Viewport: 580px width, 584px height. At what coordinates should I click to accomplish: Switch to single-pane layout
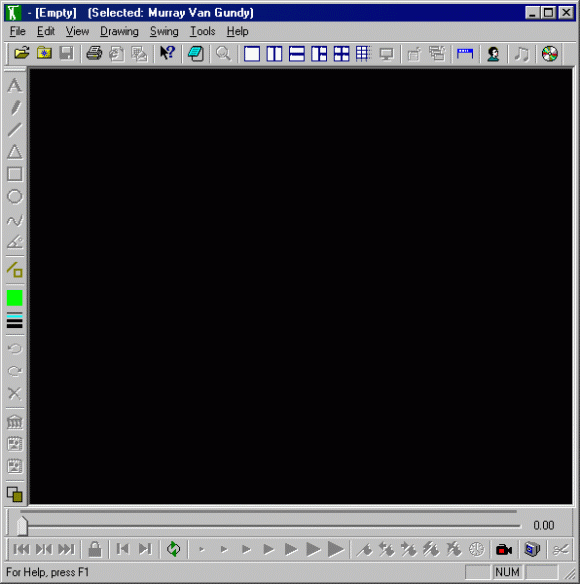[252, 54]
